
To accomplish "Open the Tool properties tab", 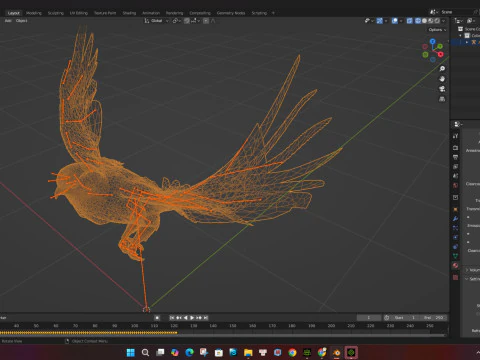I will coord(456,136).
